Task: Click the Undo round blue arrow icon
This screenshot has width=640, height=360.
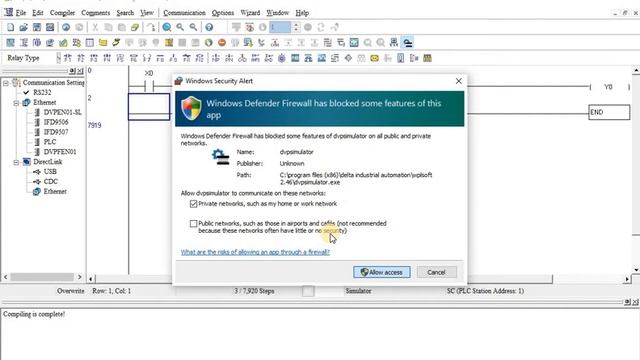Action: (x=66, y=27)
